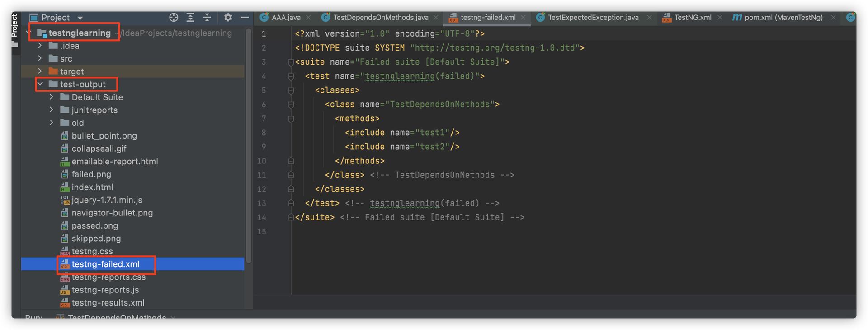
Task: Select bullet_point.png in the tree
Action: (x=104, y=135)
